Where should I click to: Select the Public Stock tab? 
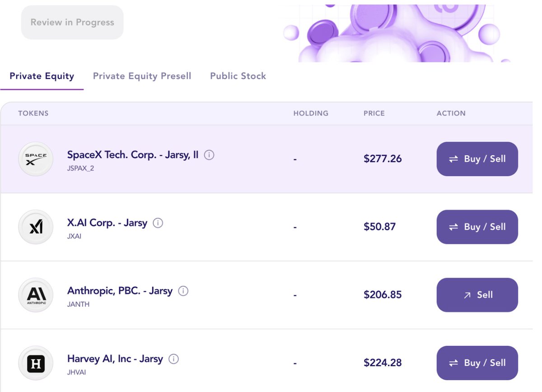point(238,76)
